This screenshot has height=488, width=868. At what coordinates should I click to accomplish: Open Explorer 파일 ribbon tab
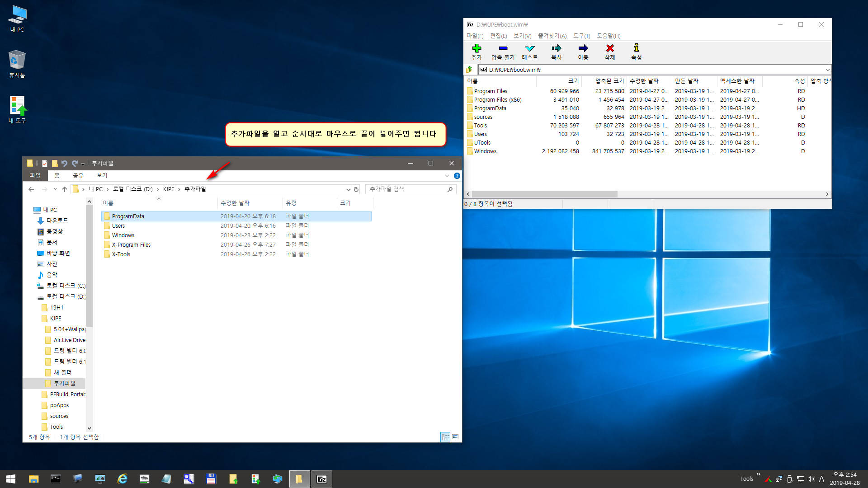35,175
